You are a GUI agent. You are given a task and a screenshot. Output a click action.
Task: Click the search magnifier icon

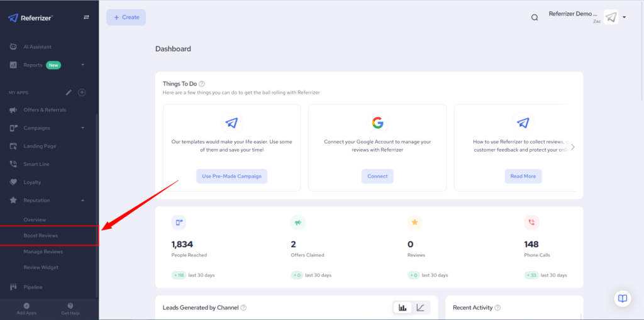click(x=535, y=18)
